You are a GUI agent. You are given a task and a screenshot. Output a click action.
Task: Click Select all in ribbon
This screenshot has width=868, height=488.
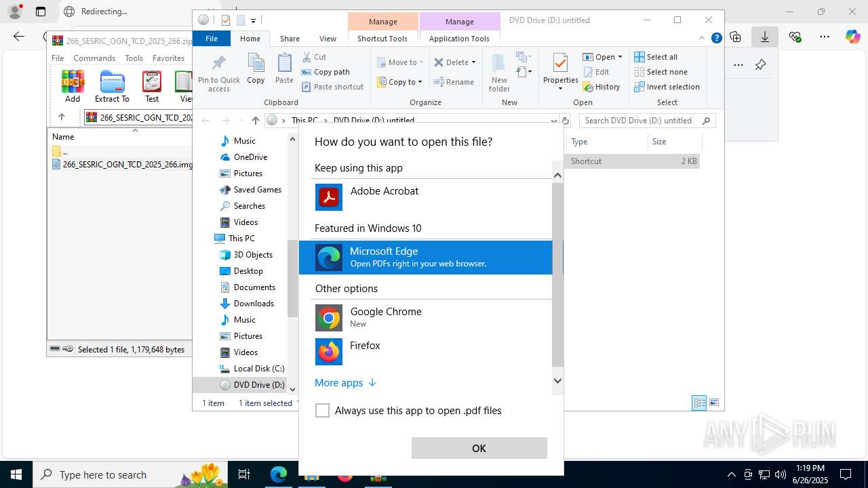point(656,57)
